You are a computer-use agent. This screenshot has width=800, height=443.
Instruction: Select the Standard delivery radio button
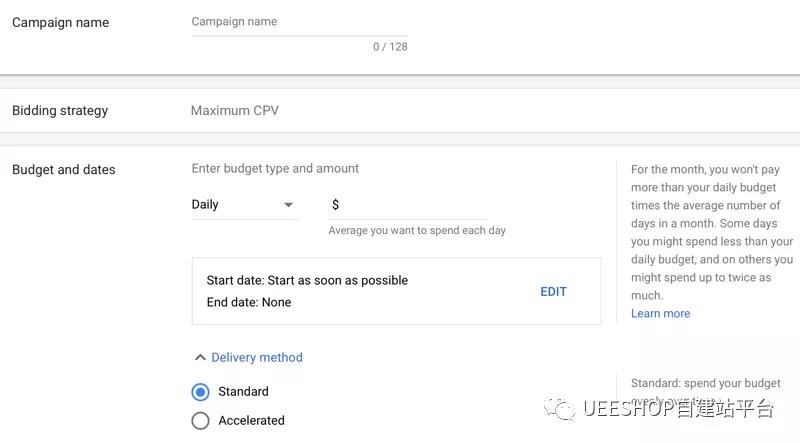pyautogui.click(x=200, y=392)
